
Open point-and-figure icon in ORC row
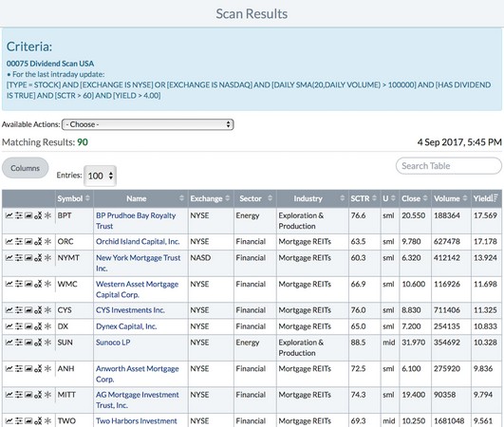point(38,242)
